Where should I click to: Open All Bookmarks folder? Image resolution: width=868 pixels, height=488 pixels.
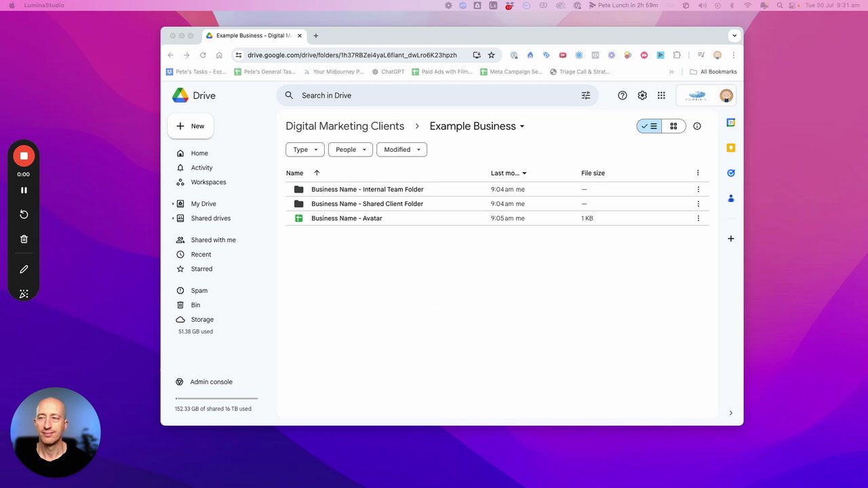713,72
